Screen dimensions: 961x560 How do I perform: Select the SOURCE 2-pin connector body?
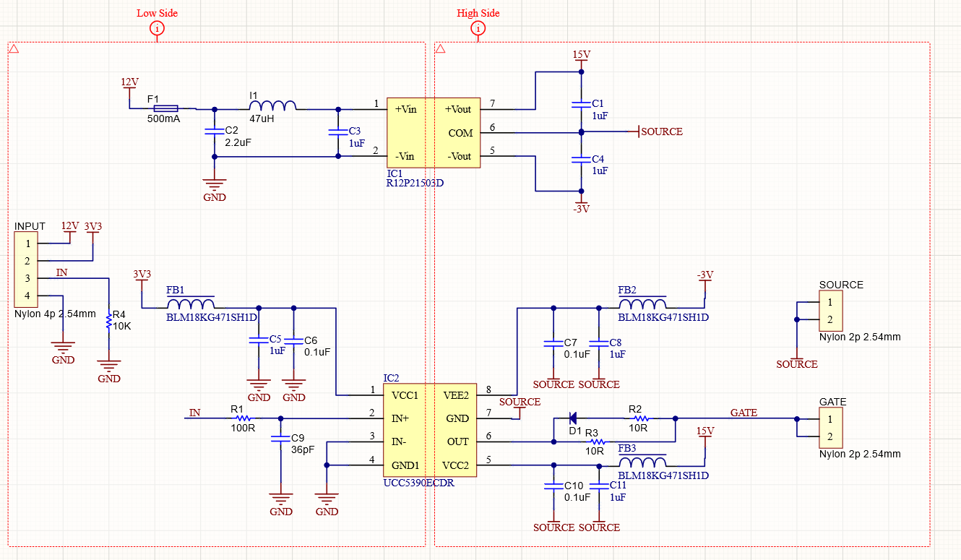(x=831, y=311)
